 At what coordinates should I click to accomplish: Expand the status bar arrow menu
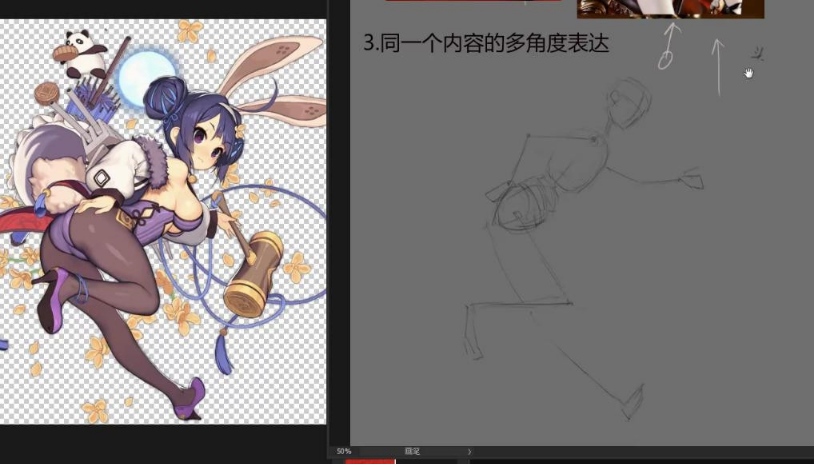470,452
